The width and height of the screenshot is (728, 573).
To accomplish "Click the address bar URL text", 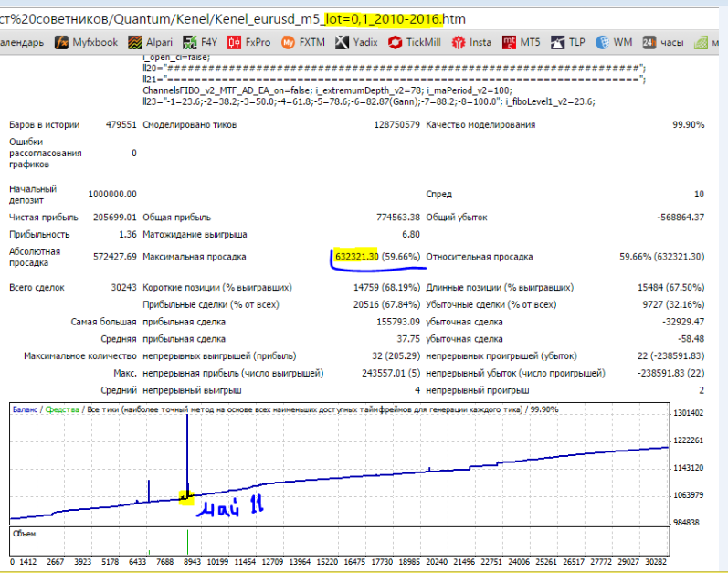I will pyautogui.click(x=233, y=19).
